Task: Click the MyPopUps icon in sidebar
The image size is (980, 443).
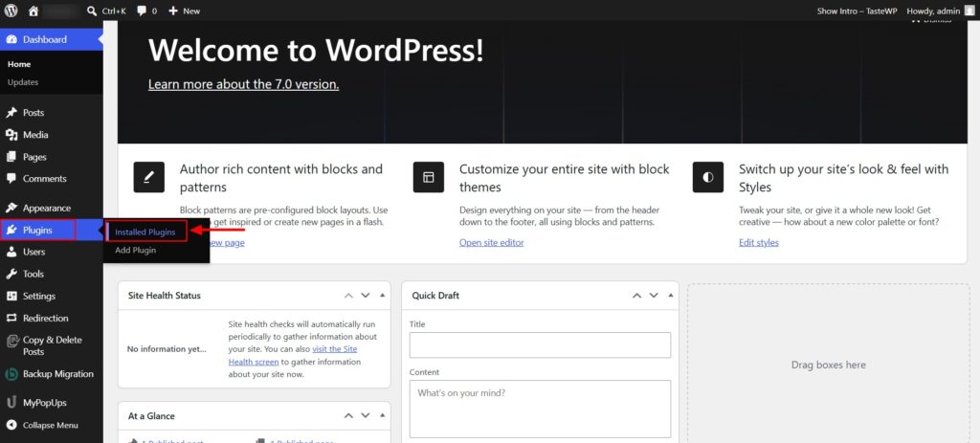Action: click(11, 403)
